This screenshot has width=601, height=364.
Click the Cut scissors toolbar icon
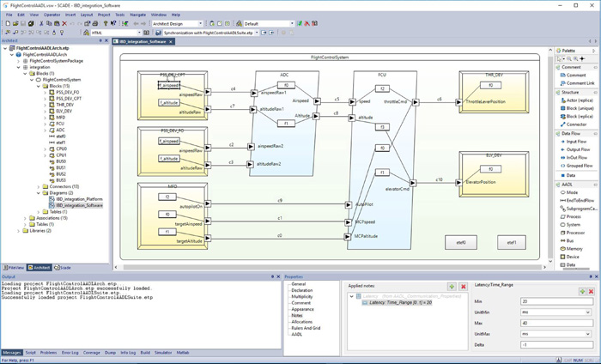(x=41, y=24)
